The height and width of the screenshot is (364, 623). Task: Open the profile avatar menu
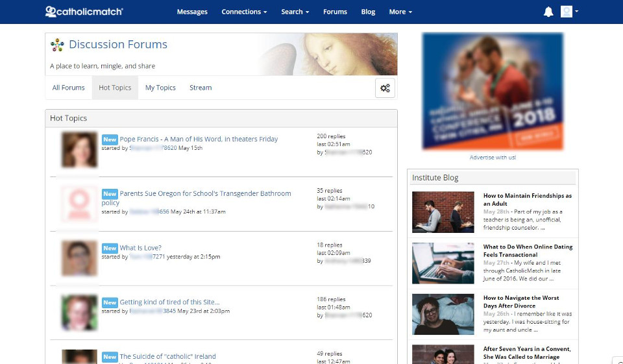click(569, 12)
